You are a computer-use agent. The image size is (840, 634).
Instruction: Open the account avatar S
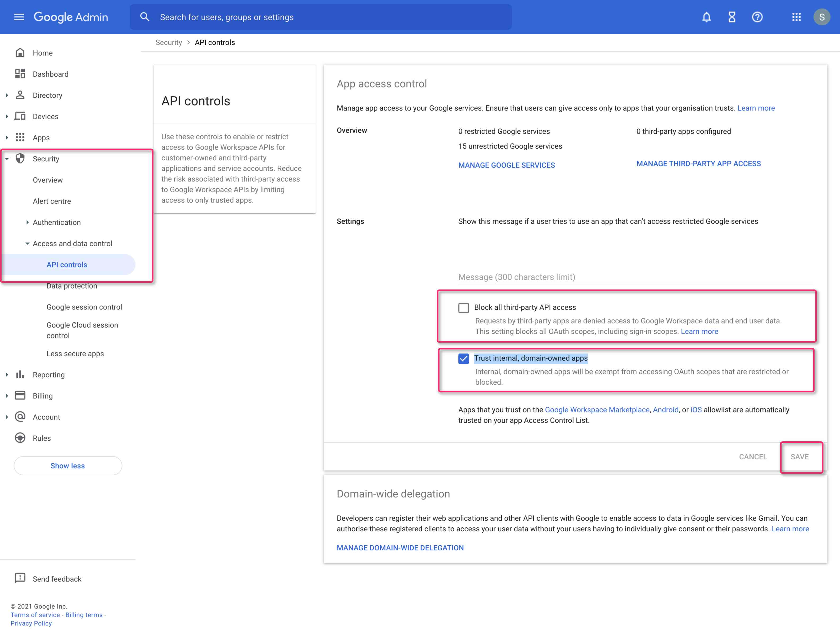click(x=822, y=17)
